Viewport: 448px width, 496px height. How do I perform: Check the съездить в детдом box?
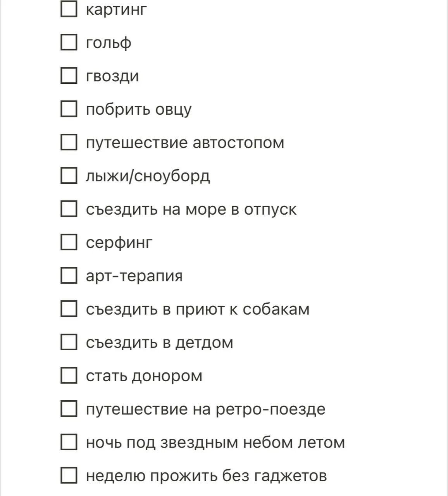click(69, 342)
